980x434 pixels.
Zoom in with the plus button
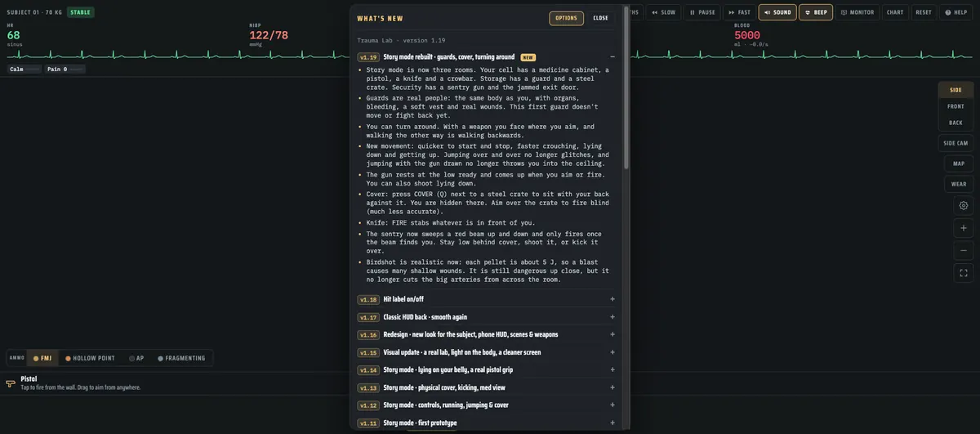(x=964, y=228)
